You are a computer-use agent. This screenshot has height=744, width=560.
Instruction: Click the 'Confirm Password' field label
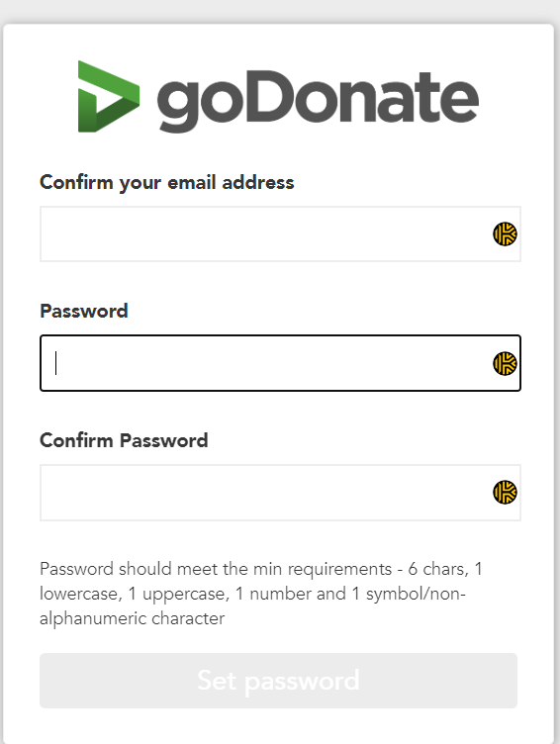point(124,440)
